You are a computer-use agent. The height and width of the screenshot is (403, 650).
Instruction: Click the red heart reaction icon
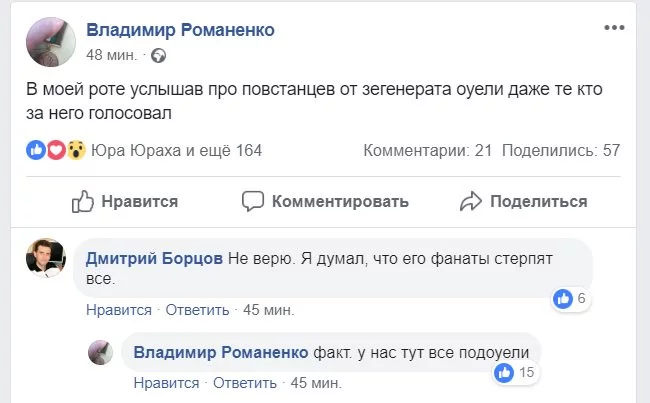pos(56,150)
